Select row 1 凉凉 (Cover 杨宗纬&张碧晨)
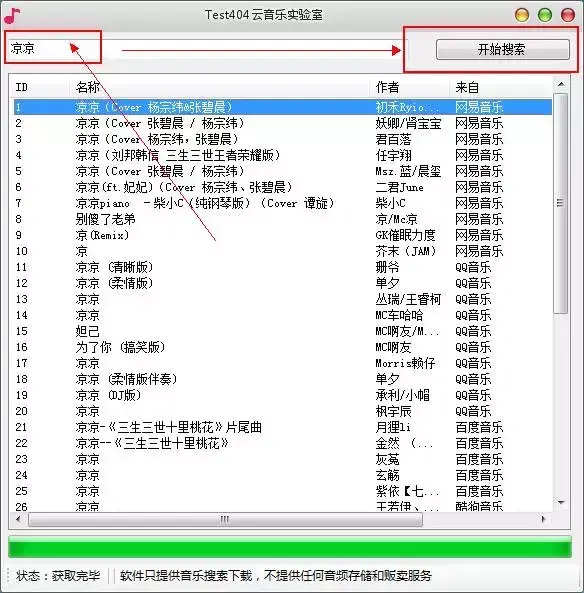This screenshot has height=593, width=584. tap(283, 107)
